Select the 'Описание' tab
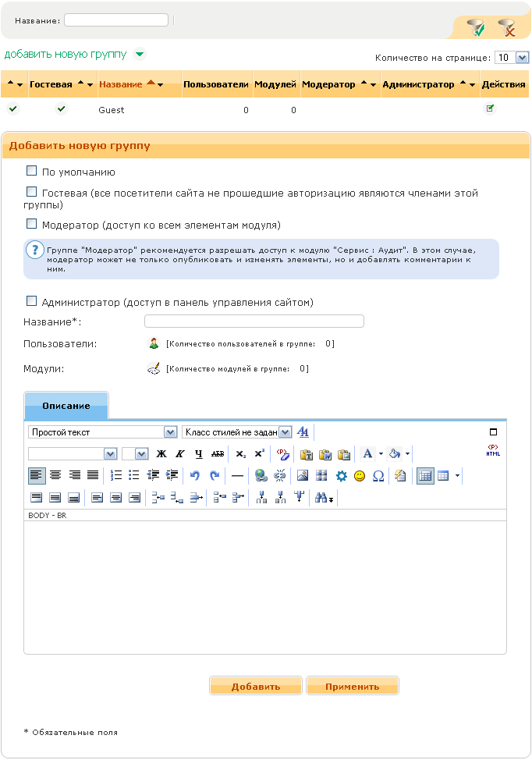Screen dimensions: 532x760 (66, 406)
